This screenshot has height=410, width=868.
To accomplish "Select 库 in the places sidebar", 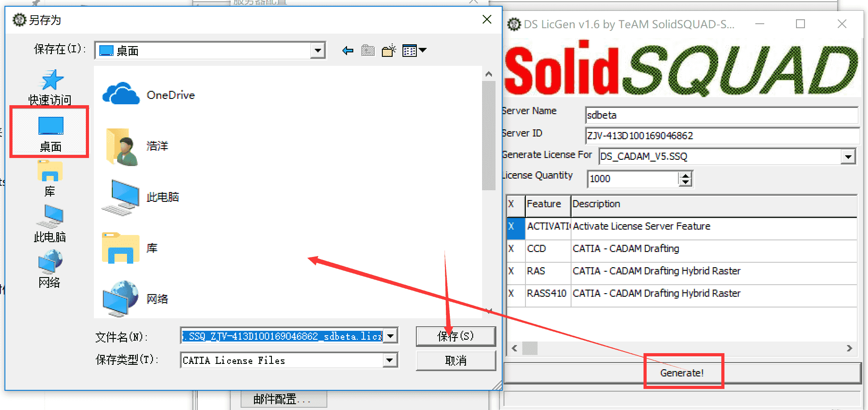I will pyautogui.click(x=50, y=179).
